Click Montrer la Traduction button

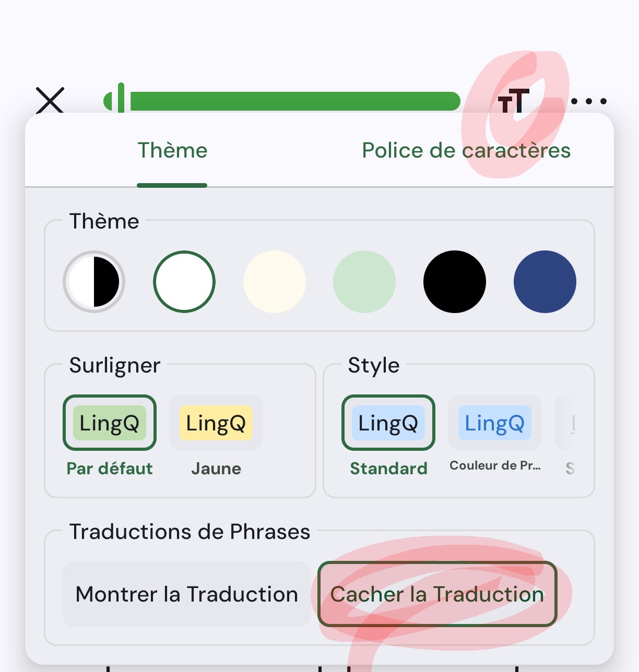tap(187, 594)
